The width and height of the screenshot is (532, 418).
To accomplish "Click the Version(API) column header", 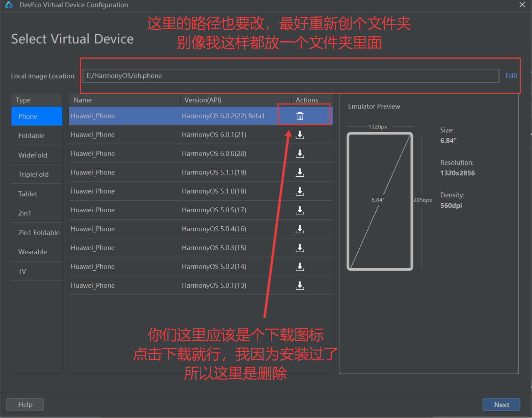I will coord(236,100).
